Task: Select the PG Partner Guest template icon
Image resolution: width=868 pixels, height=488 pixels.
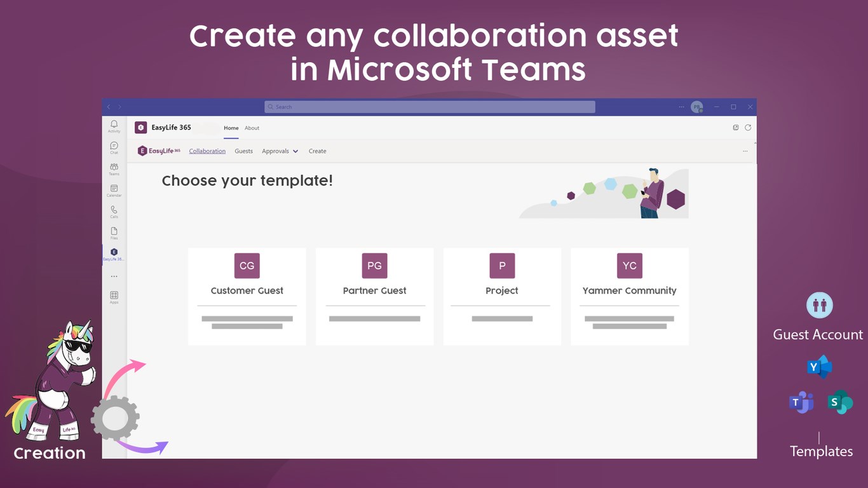Action: click(x=375, y=266)
